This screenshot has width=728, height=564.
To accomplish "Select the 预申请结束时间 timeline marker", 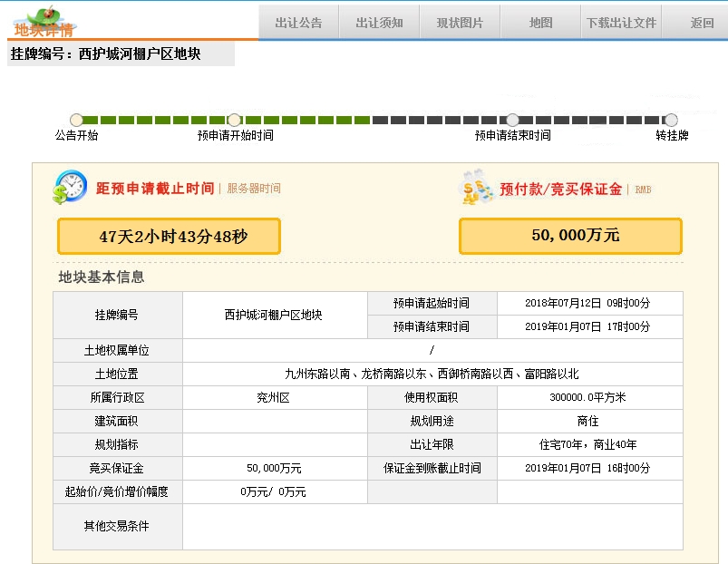I will [x=512, y=120].
